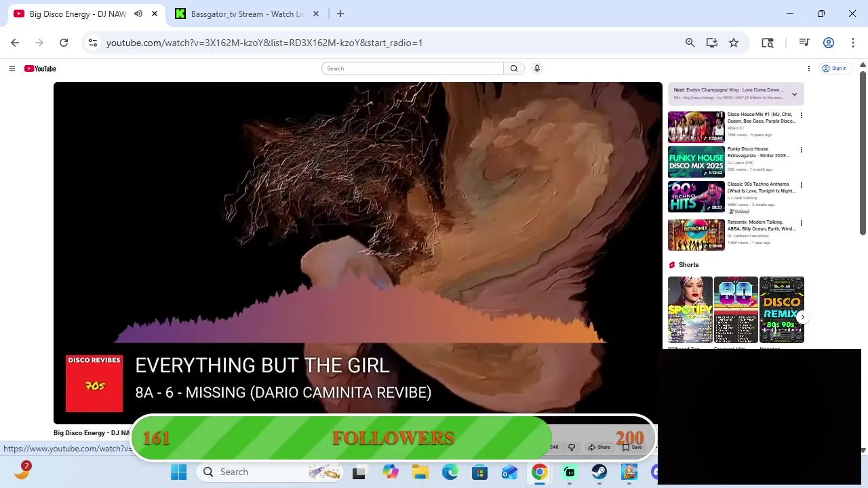
Task: Open the Chrome media controls icon
Action: pos(804,43)
